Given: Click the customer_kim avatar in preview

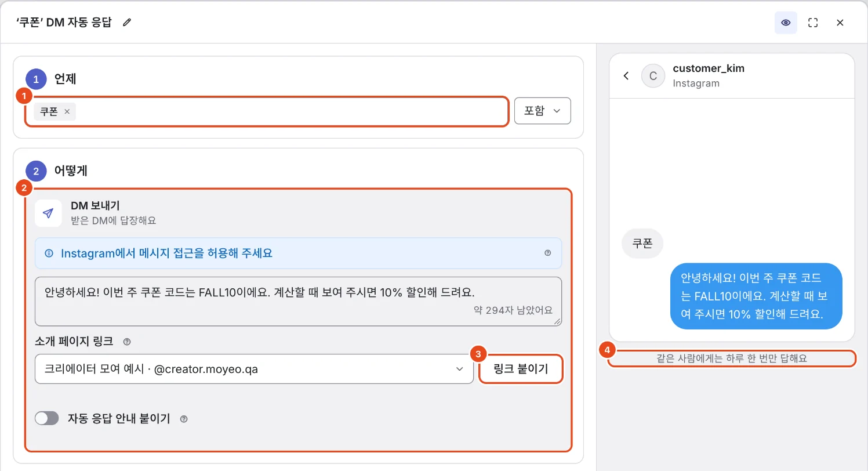Looking at the screenshot, I should (653, 76).
